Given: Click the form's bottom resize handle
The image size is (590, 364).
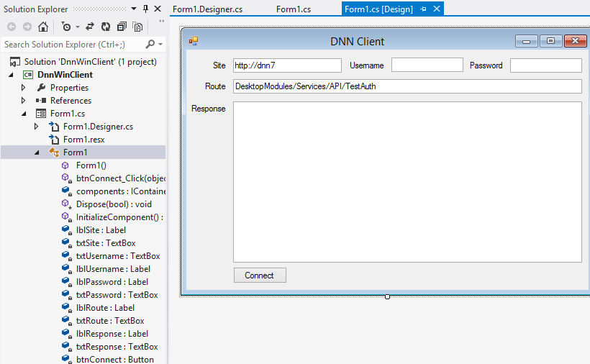Looking at the screenshot, I should click(x=388, y=296).
